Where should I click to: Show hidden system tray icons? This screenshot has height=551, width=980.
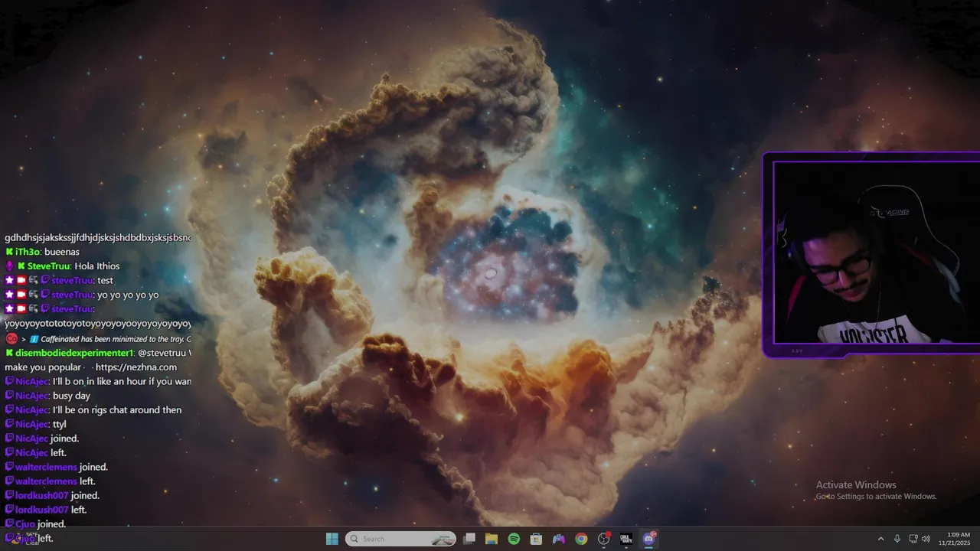tap(880, 539)
